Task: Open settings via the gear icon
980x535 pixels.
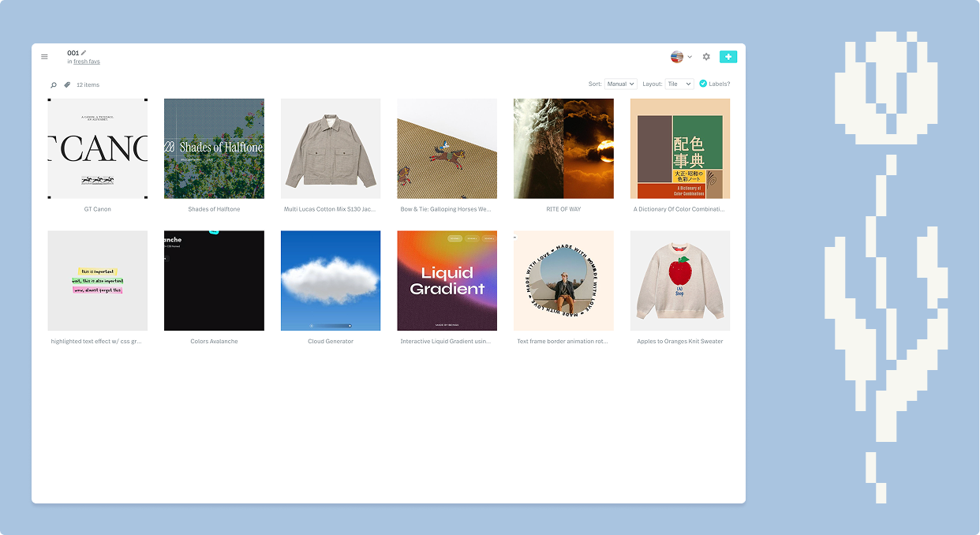Action: pos(706,57)
